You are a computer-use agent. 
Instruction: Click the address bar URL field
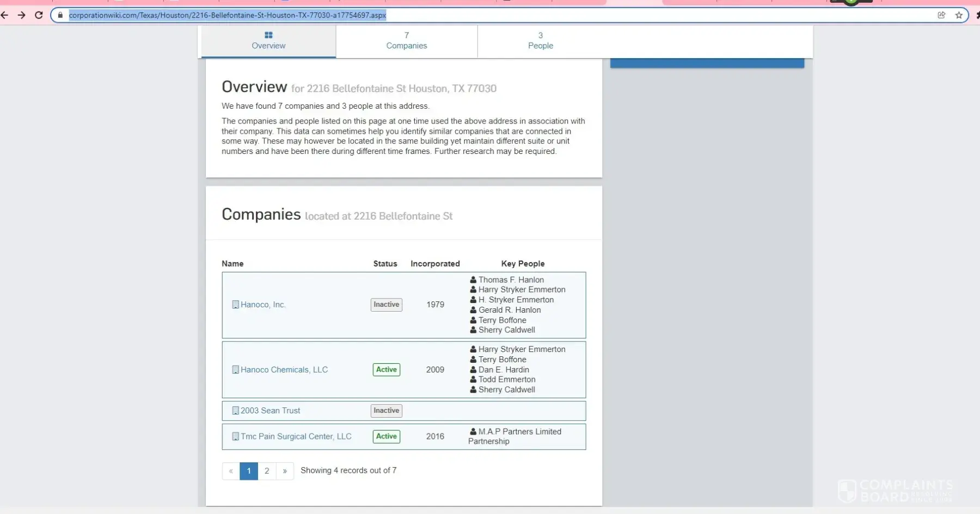pyautogui.click(x=490, y=15)
